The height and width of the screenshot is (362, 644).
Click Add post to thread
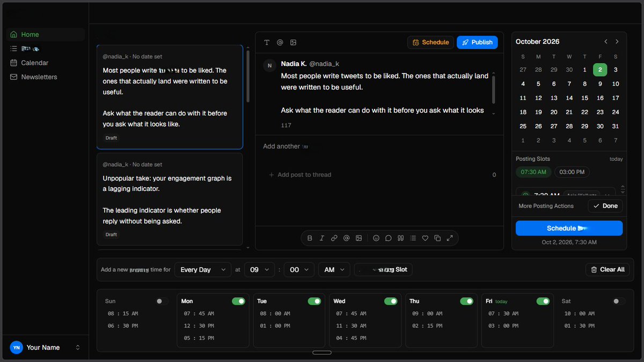[300, 175]
